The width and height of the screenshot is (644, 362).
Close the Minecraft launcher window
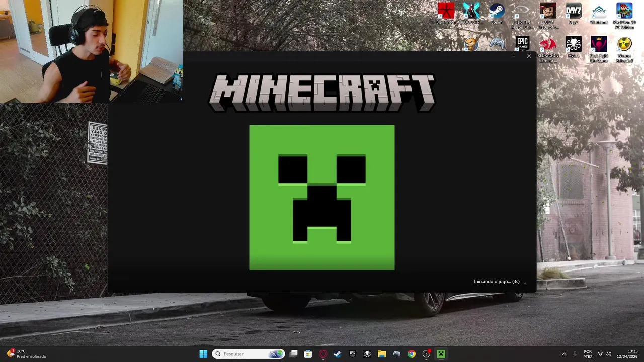pos(529,56)
